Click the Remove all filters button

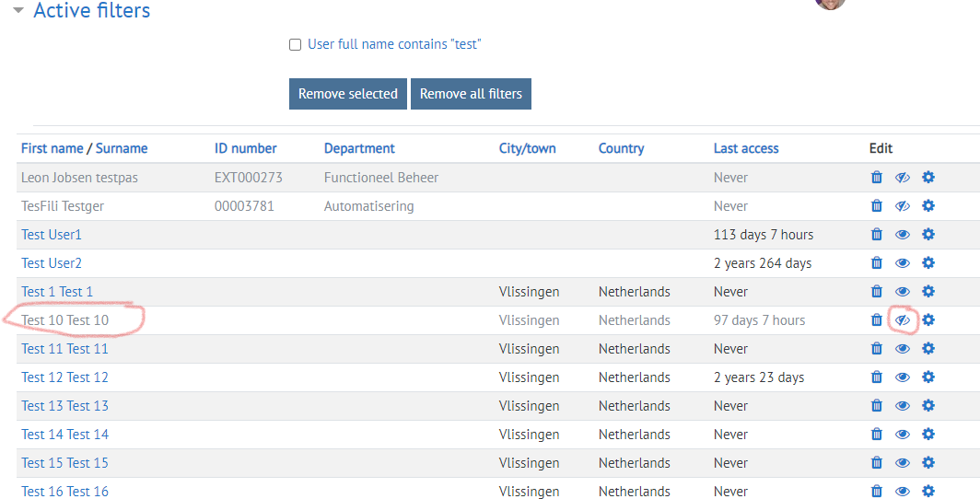pyautogui.click(x=471, y=94)
